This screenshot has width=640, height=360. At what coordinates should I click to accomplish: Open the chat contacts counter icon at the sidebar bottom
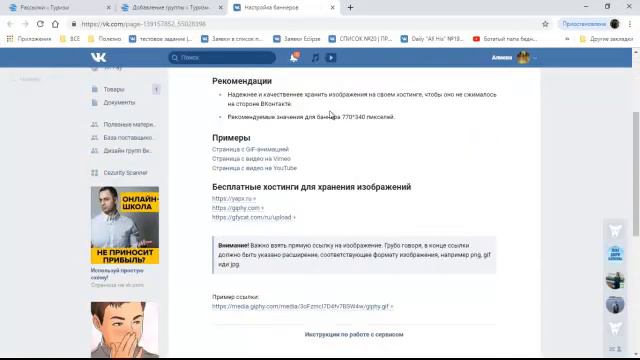[615, 349]
